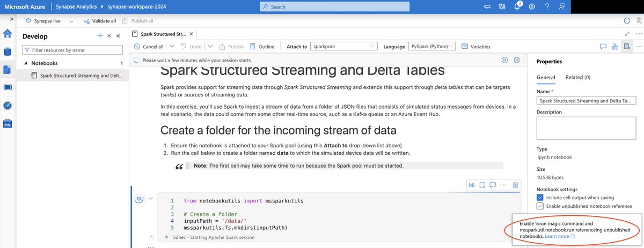Collapse the Notebooks tree group
The width and height of the screenshot is (644, 248).
25,63
